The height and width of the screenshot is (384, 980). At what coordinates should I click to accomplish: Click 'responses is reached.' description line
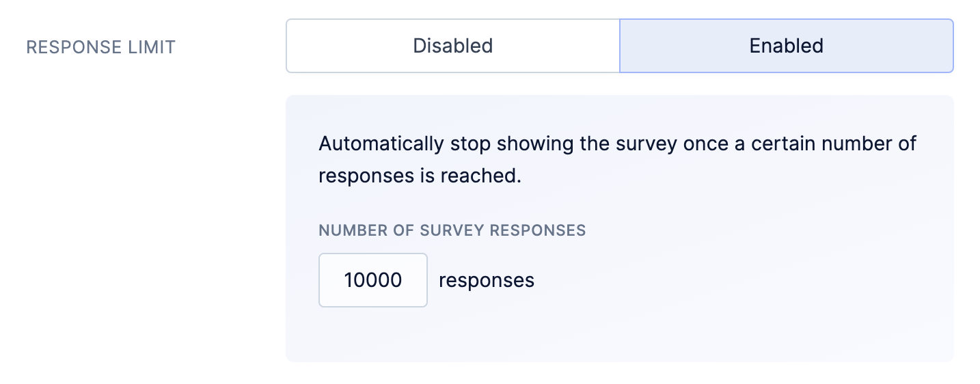[420, 176]
